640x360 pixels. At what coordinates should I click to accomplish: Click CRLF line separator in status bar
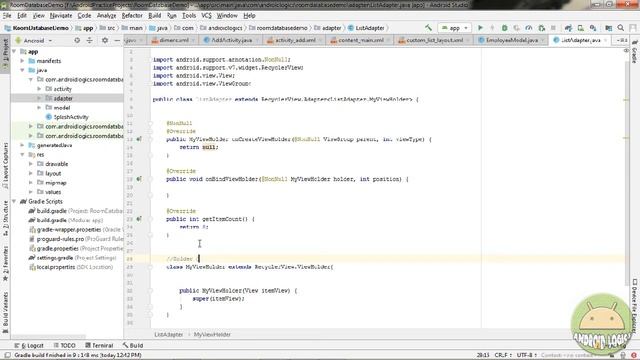(x=504, y=355)
